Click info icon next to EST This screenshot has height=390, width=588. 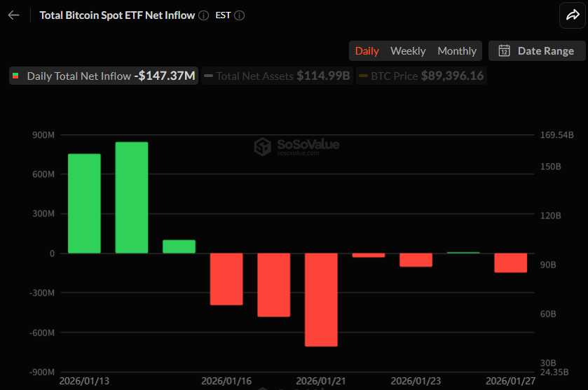point(240,15)
